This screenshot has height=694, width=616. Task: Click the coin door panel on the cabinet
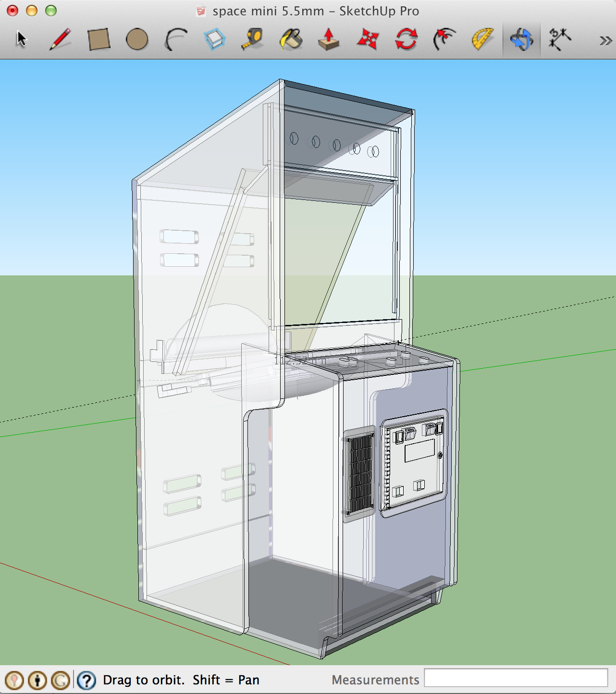(414, 463)
